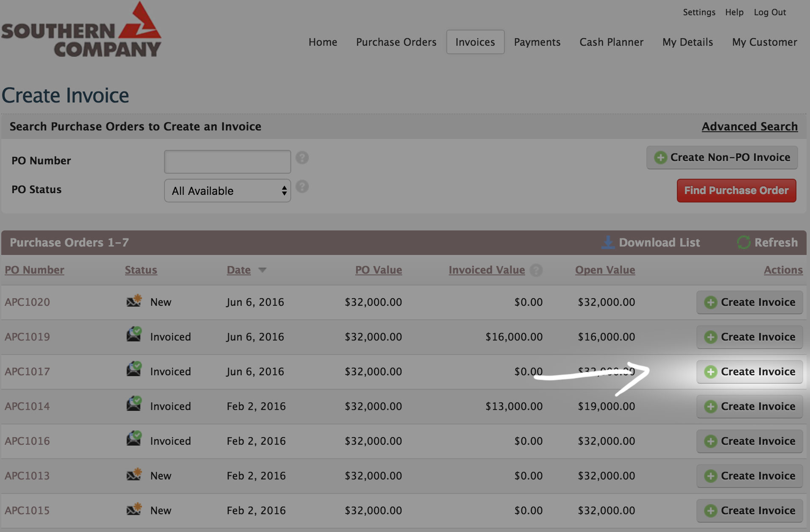Open purchase order APC1020
Image resolution: width=810 pixels, height=532 pixels.
coord(27,302)
